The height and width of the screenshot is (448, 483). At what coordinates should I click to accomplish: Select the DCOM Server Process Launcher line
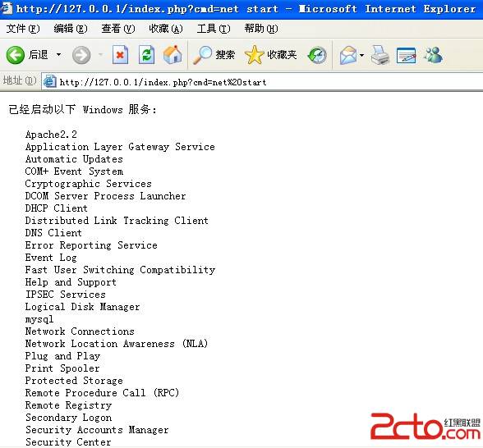(106, 196)
